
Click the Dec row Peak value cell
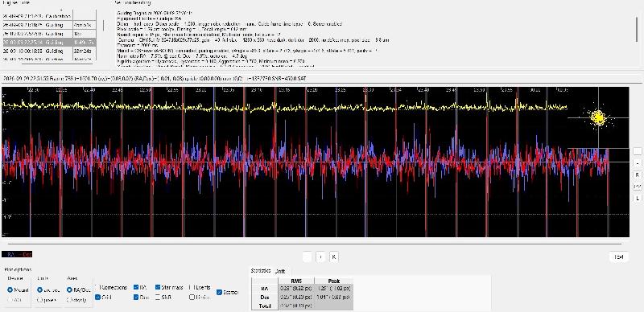333,297
